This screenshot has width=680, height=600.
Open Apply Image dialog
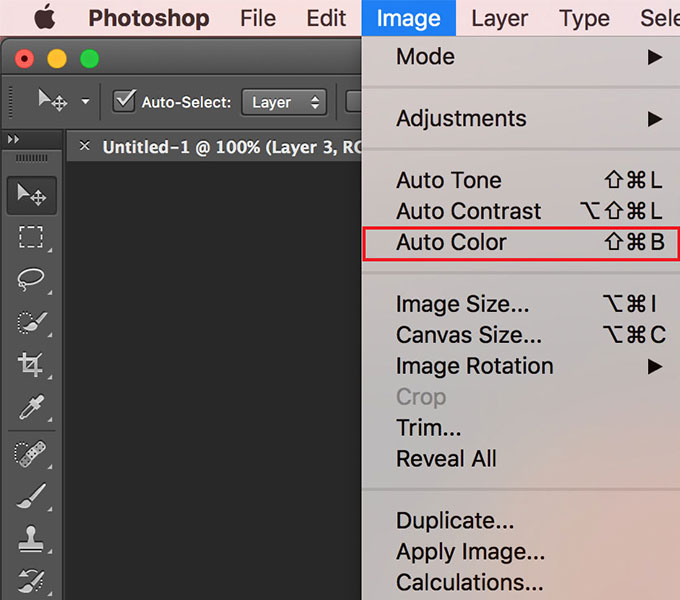point(521,552)
